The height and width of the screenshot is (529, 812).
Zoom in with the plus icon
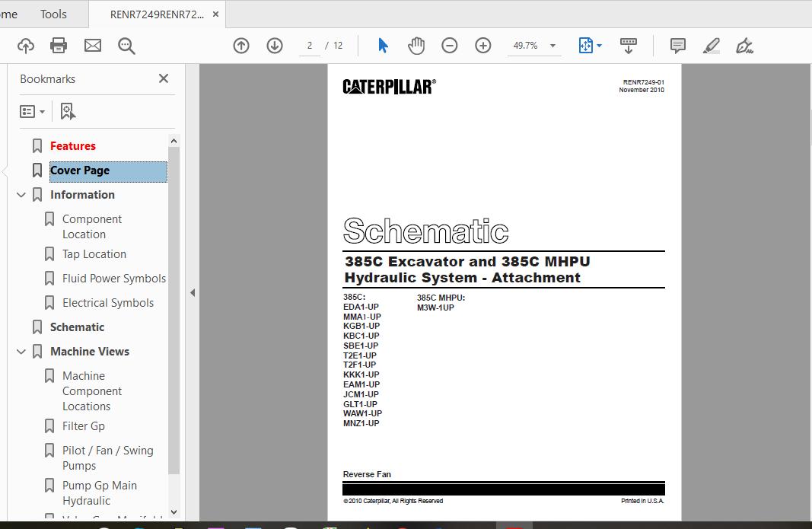tap(483, 46)
